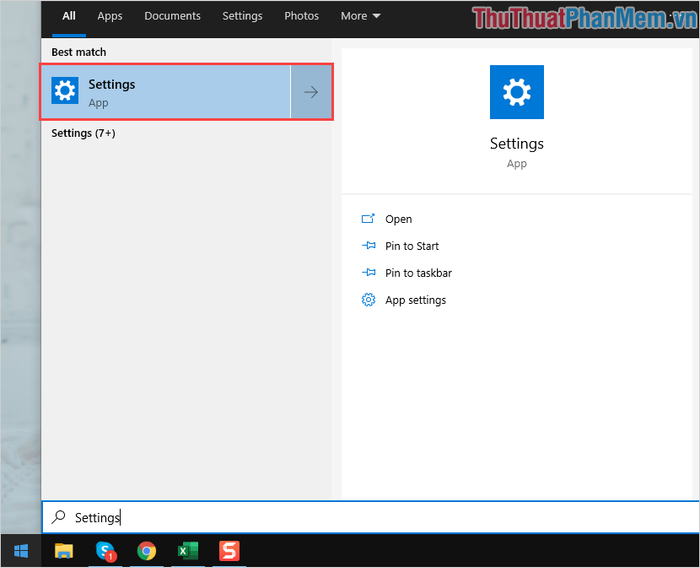700x568 pixels.
Task: Click the search magnifier icon
Action: (x=58, y=517)
